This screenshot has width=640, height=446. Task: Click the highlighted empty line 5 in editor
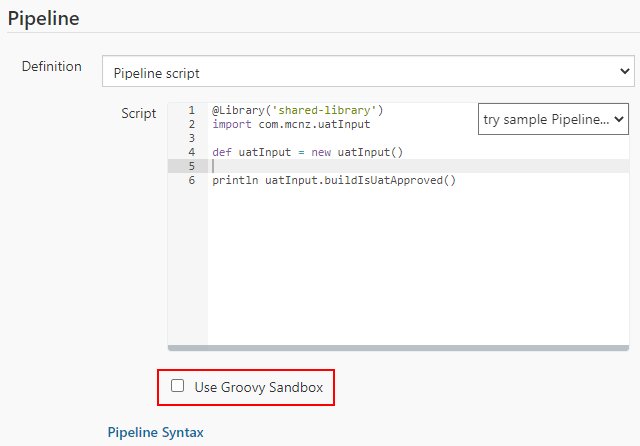pyautogui.click(x=400, y=166)
